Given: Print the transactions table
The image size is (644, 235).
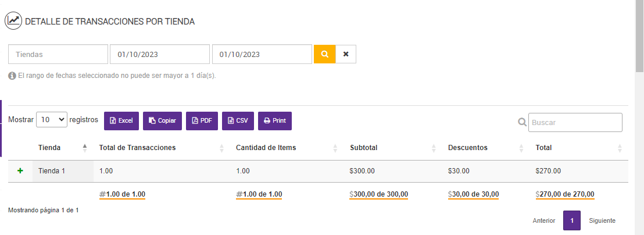Looking at the screenshot, I should coord(275,121).
